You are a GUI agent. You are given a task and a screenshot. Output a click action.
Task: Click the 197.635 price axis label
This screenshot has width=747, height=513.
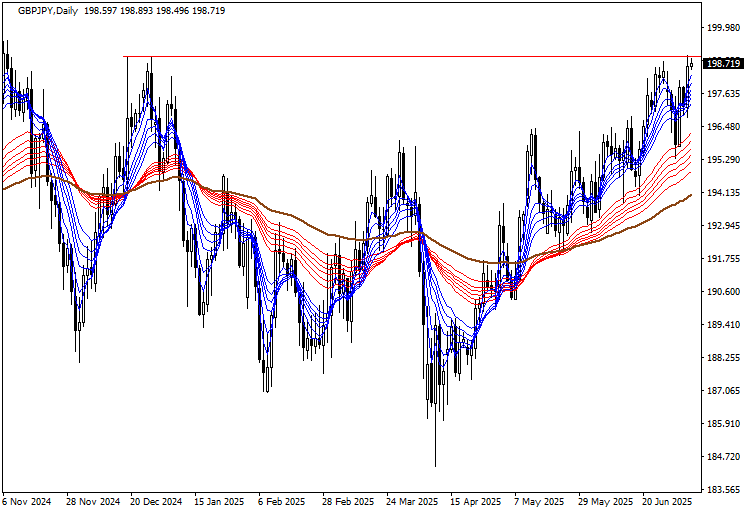pos(724,94)
